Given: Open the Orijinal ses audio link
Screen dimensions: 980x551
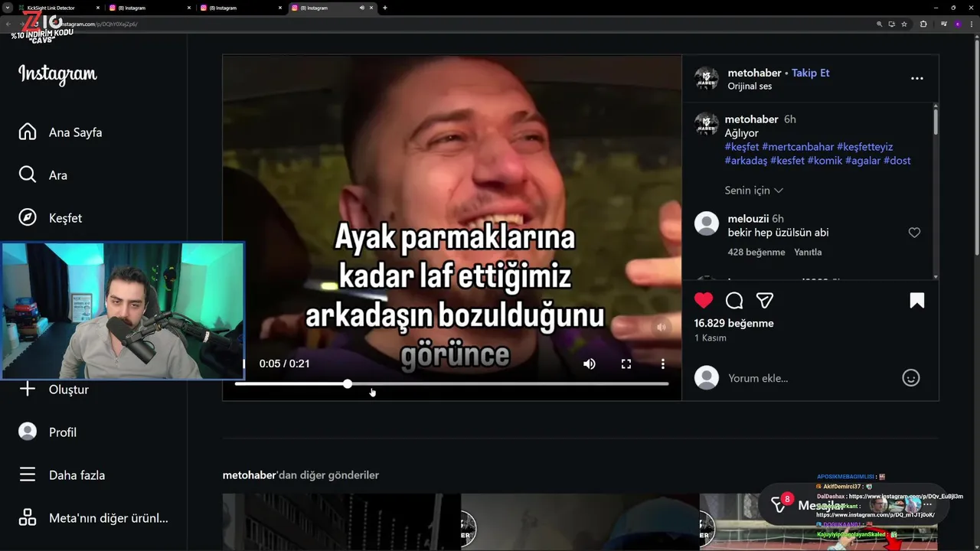Looking at the screenshot, I should (750, 86).
